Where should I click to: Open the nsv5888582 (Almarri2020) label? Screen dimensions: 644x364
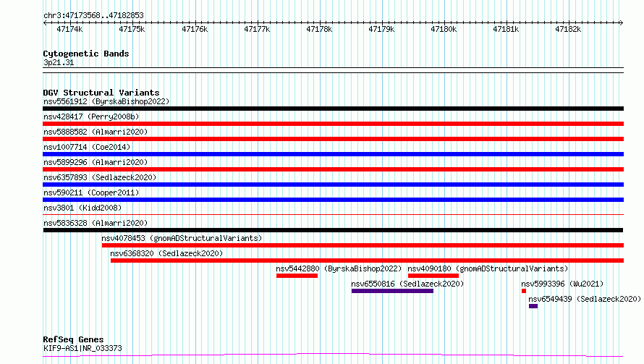96,132
